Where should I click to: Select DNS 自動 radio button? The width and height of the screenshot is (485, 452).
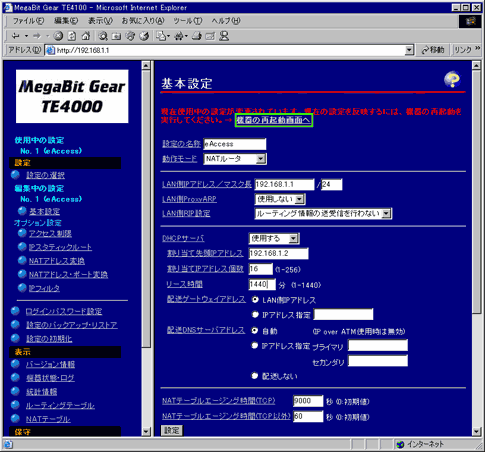[x=255, y=330]
